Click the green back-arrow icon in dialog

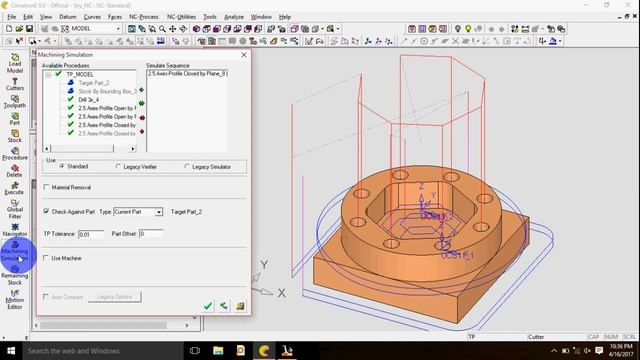(x=224, y=306)
